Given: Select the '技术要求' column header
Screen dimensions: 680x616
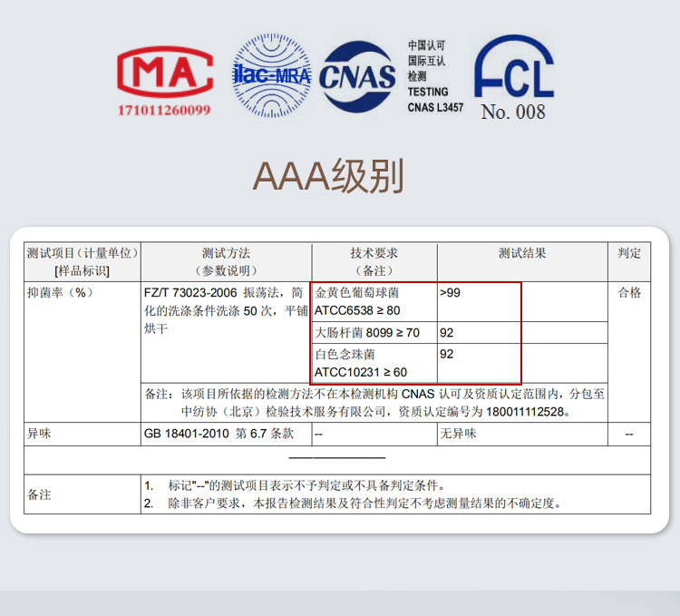Looking at the screenshot, I should (374, 261).
